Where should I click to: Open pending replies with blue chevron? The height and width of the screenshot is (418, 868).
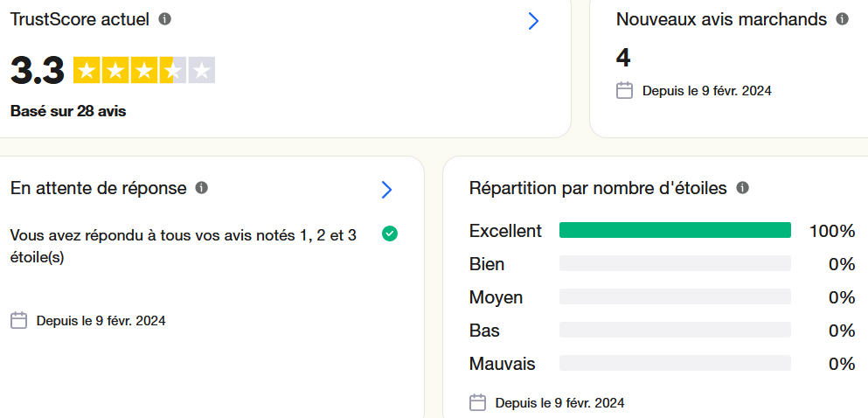pos(387,190)
